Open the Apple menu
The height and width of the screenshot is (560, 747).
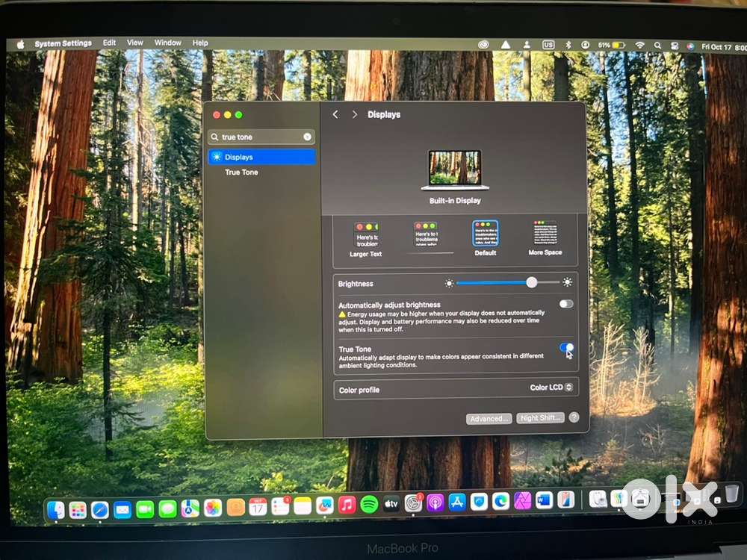20,44
